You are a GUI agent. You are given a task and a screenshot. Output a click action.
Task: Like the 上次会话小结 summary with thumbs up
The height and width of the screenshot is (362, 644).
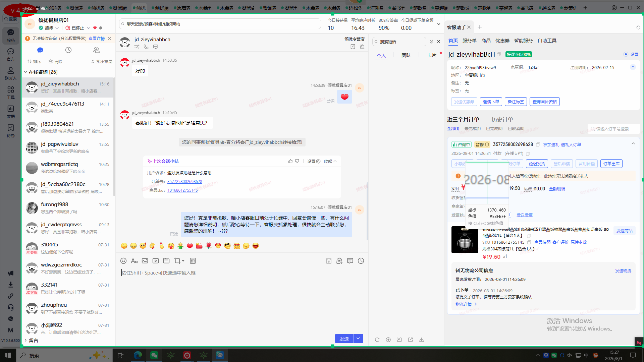point(290,161)
